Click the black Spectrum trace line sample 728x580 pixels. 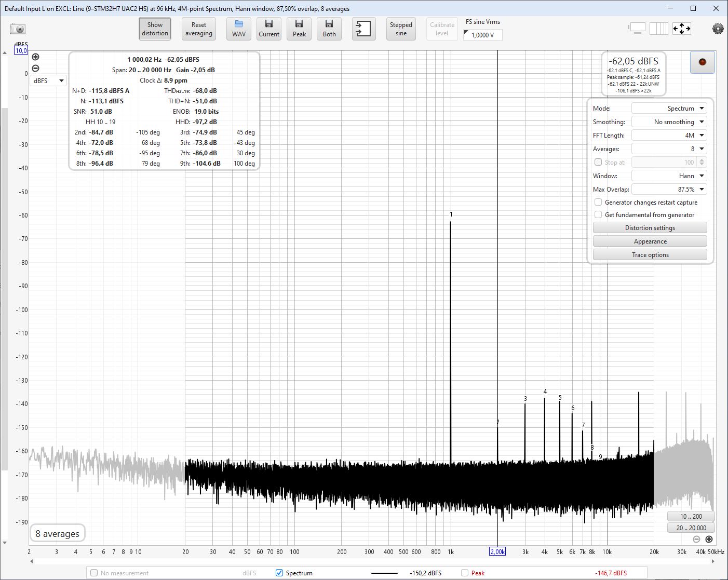385,573
